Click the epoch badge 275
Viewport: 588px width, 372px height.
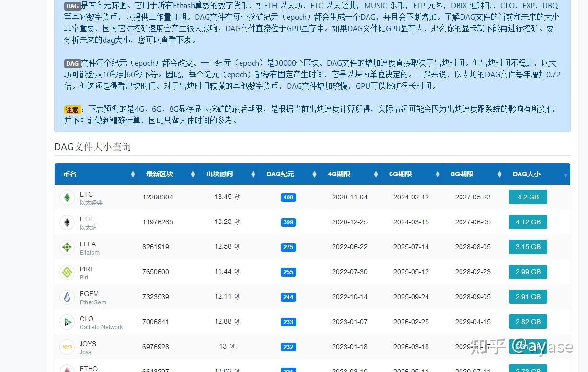pyautogui.click(x=288, y=247)
